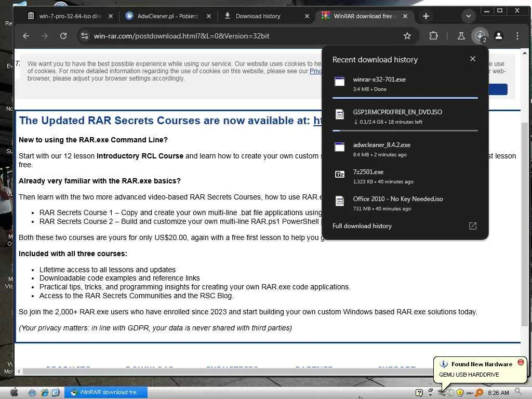Click the Found New Hardware notification
This screenshot has height=399, width=532.
pos(480,369)
